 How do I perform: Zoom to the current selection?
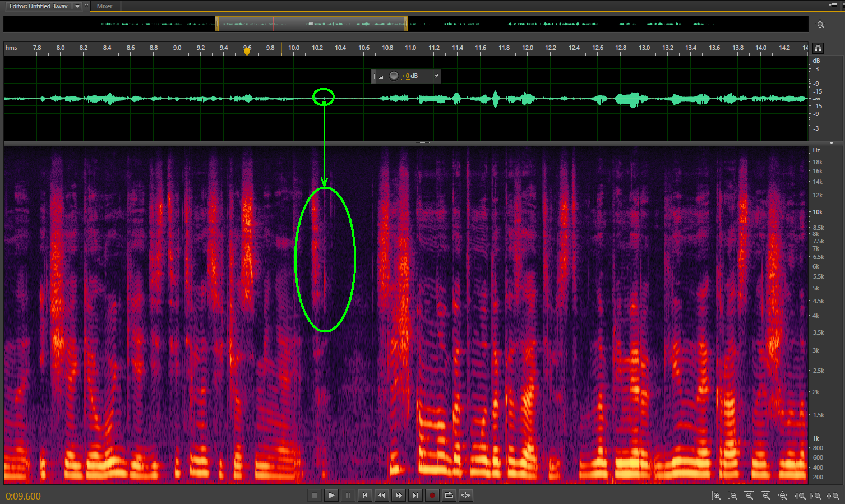coord(833,496)
